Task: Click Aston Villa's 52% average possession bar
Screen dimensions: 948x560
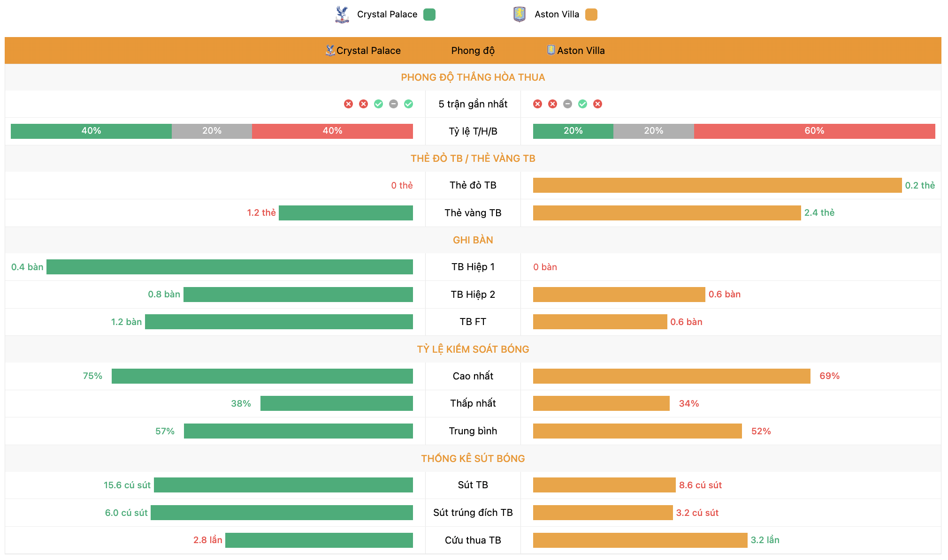Action: click(x=637, y=431)
